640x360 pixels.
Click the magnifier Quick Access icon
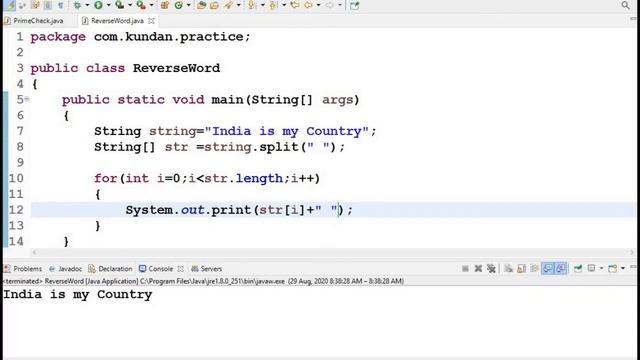point(626,5)
